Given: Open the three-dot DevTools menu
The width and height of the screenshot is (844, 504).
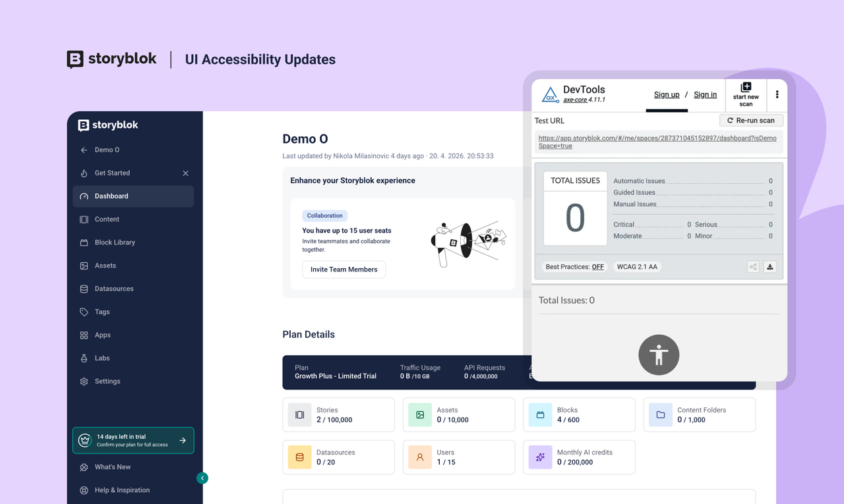Looking at the screenshot, I should (777, 94).
